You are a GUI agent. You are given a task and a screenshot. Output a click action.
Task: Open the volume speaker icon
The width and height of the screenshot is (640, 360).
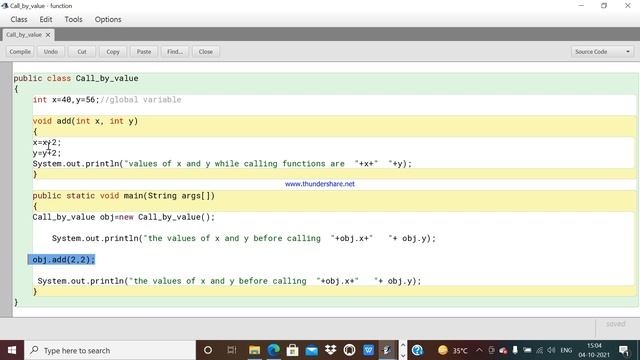551,350
